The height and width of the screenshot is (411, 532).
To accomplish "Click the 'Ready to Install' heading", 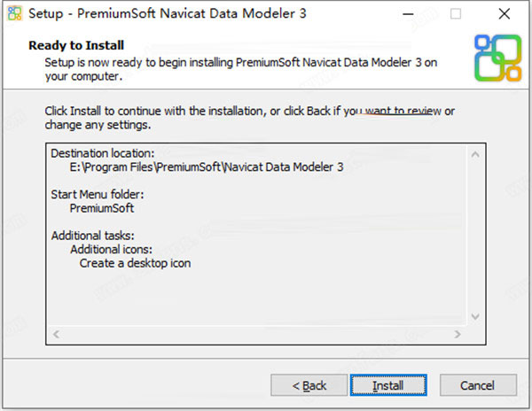I will coord(76,45).
